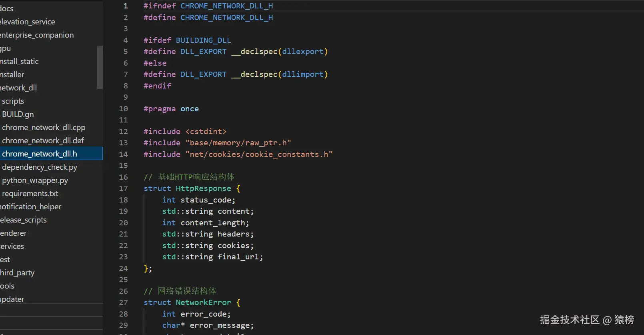Click the BUILDING_DLL identifier
Screen dimensions: 644x335
click(203, 40)
